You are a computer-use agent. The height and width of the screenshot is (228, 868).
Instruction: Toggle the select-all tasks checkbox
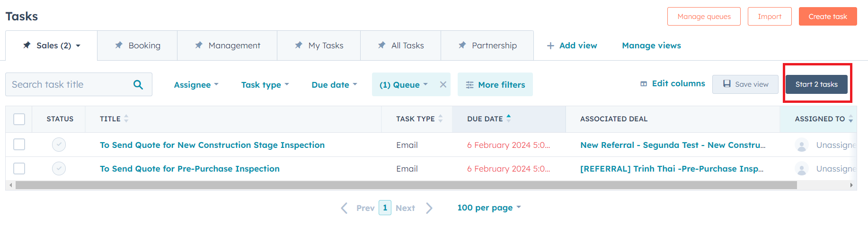[x=19, y=119]
